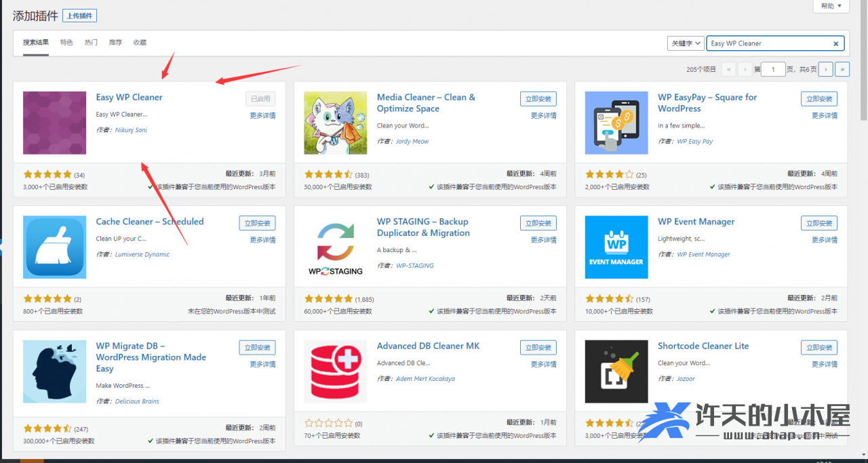
Task: Visit author Jordy Meow's link
Action: [x=412, y=142]
